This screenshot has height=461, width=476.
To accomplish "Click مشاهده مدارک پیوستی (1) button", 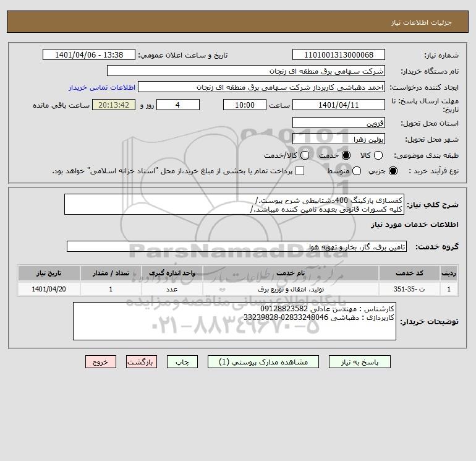I will tap(263, 362).
